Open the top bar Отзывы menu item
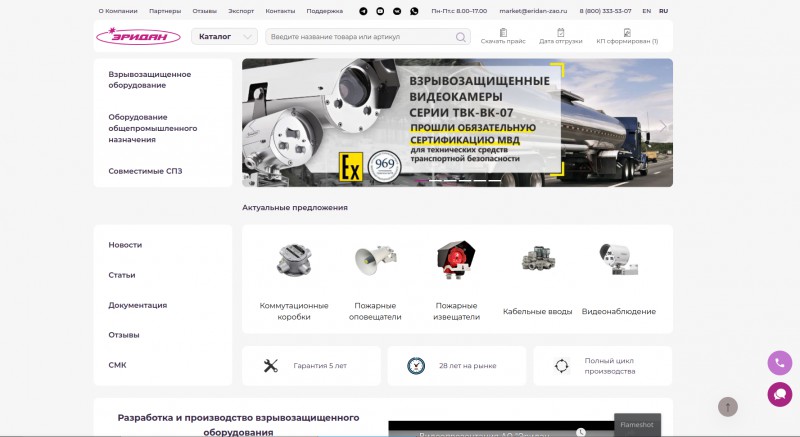The width and height of the screenshot is (800, 437). tap(205, 11)
